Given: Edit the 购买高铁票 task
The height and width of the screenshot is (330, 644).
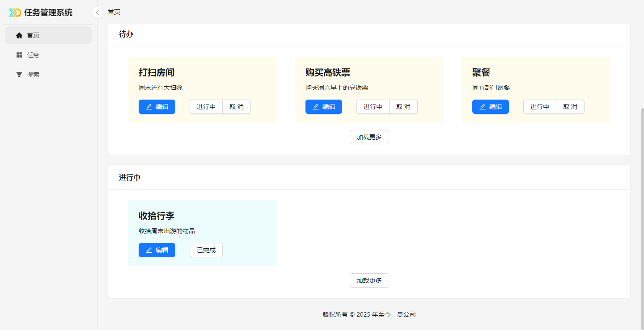Looking at the screenshot, I should [x=324, y=107].
